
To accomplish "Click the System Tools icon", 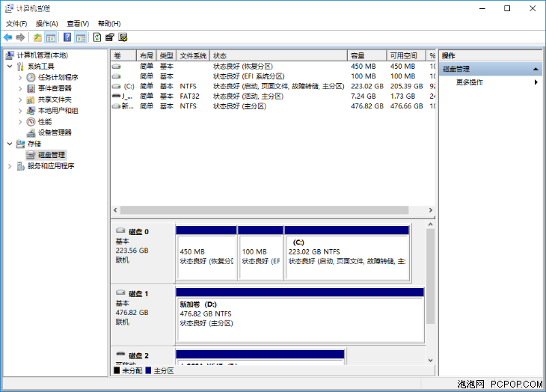I will click(20, 66).
